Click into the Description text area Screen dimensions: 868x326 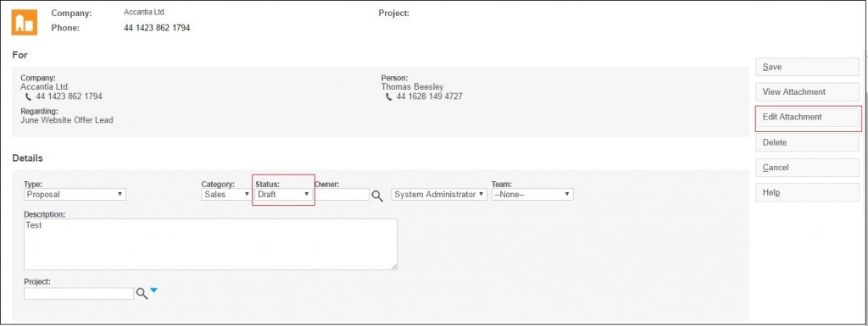pos(210,244)
